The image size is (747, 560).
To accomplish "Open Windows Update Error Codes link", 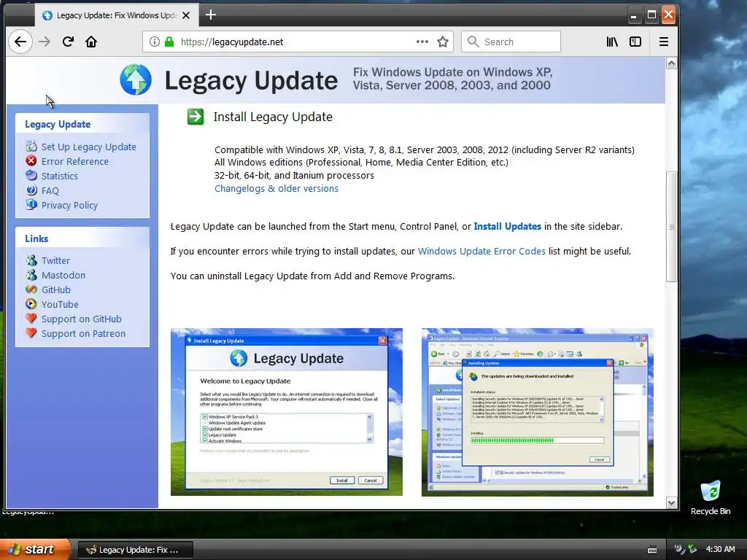I will (481, 251).
